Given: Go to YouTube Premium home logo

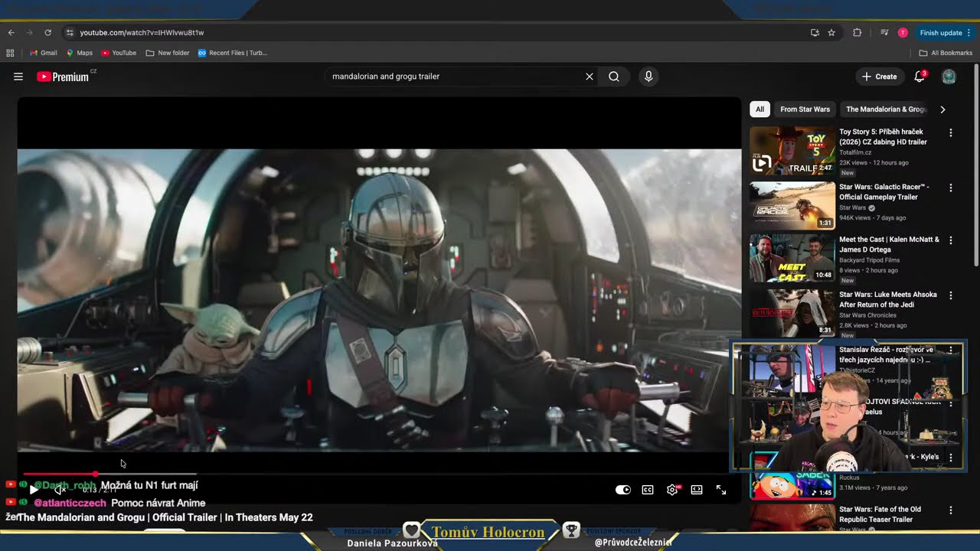Looking at the screenshot, I should [63, 77].
